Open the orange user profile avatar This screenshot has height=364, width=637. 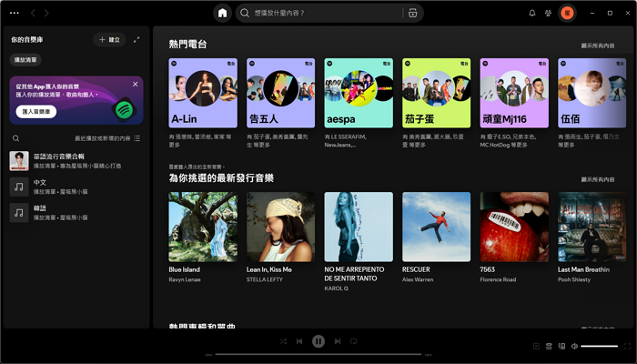click(567, 13)
